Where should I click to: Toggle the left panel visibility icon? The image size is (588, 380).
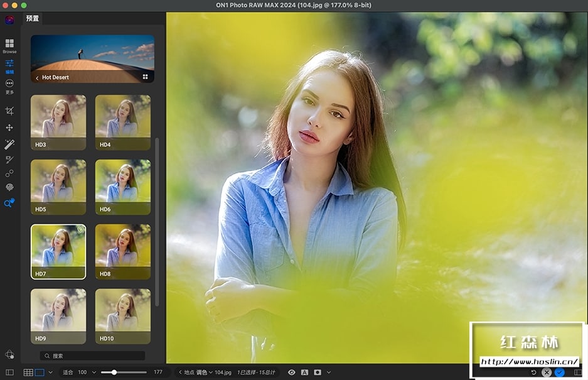10,372
